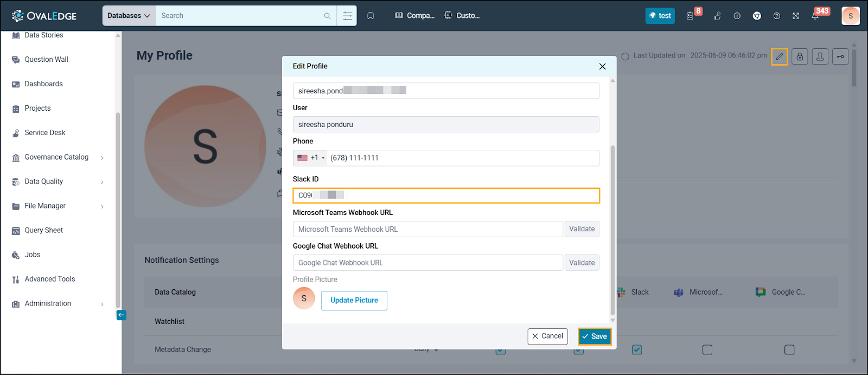Open the notifications bell
Image resolution: width=868 pixels, height=375 pixels.
tap(815, 16)
